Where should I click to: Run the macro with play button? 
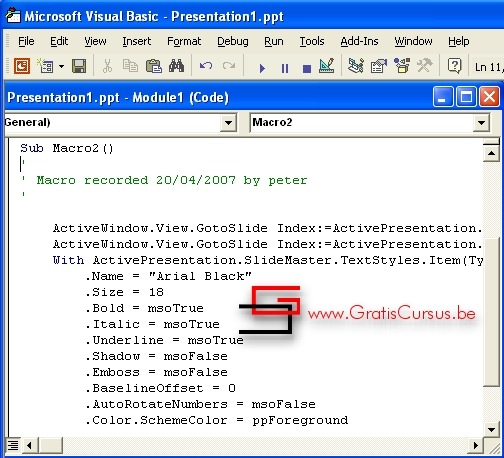(x=262, y=68)
